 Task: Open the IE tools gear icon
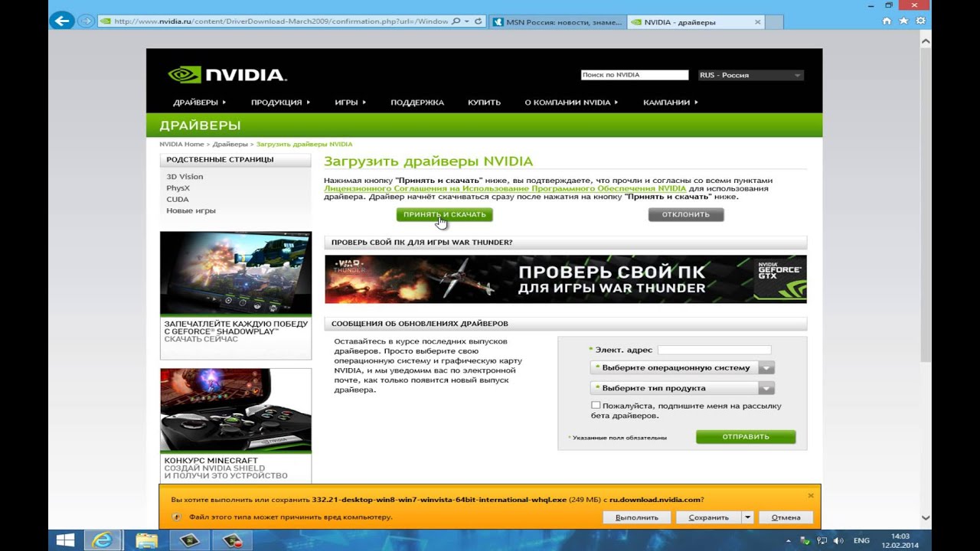(922, 21)
